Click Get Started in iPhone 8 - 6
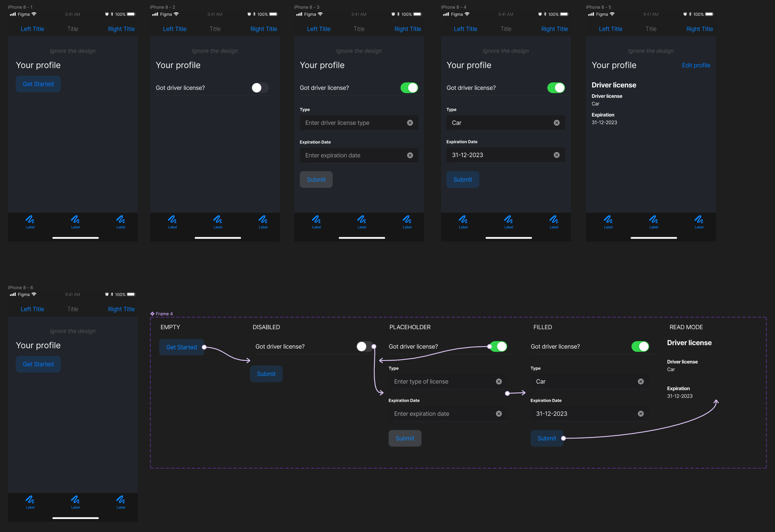 38,364
